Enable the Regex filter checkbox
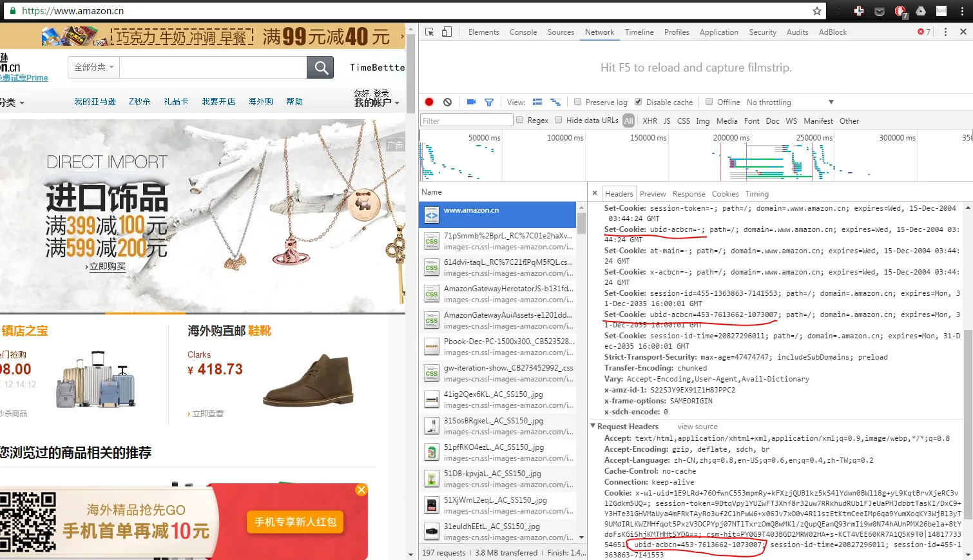973x560 pixels. tap(520, 120)
